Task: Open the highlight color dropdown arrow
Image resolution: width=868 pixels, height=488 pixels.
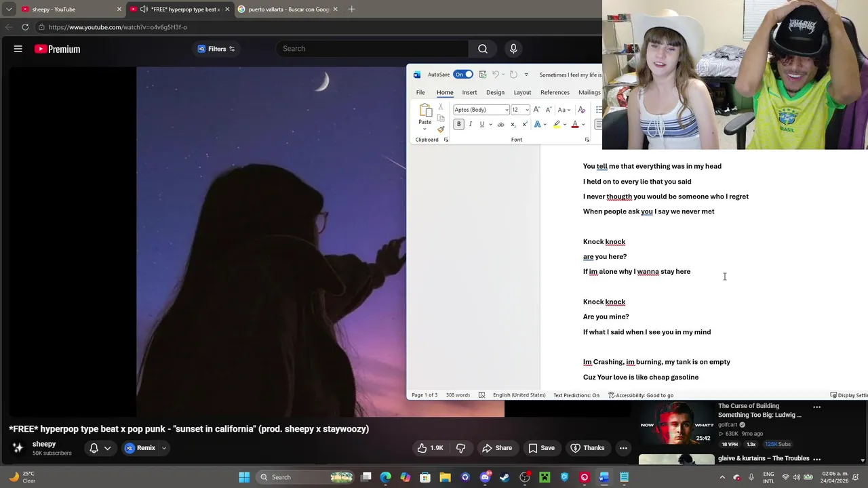Action: tap(565, 125)
